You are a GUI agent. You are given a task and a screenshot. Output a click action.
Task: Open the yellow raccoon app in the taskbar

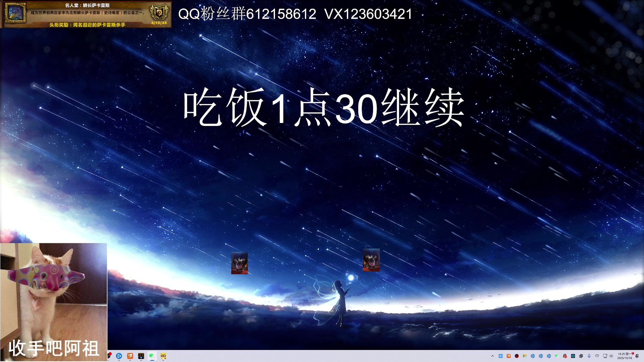[163, 356]
